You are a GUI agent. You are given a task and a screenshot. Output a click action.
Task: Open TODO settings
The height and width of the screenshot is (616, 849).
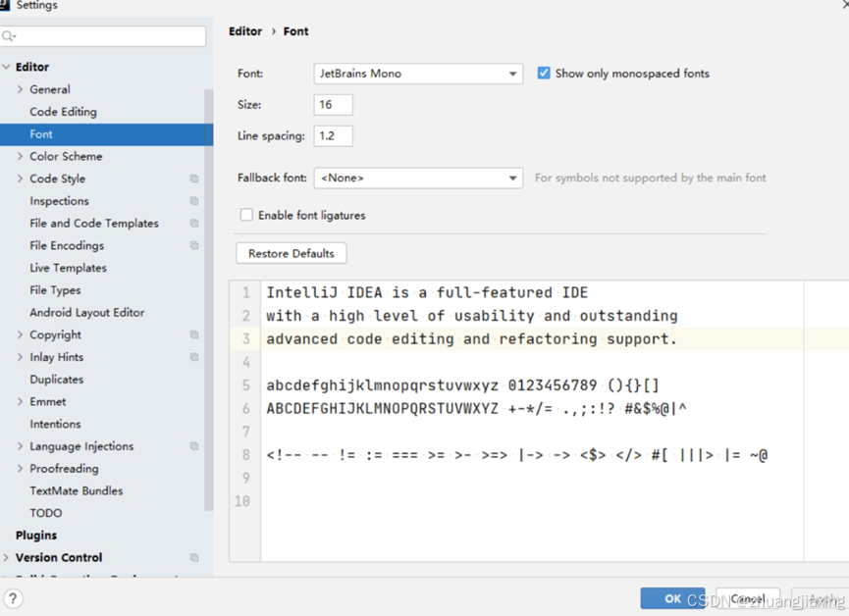(x=46, y=513)
